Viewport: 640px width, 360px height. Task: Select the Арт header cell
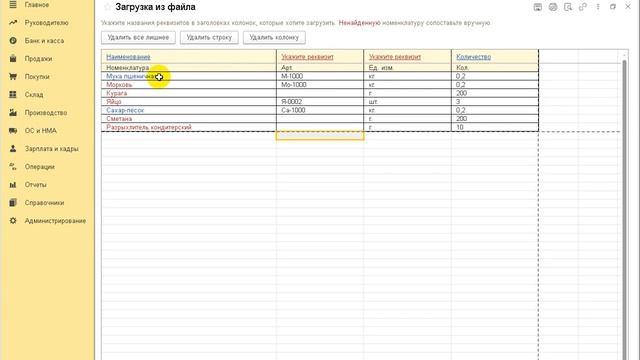(x=320, y=68)
